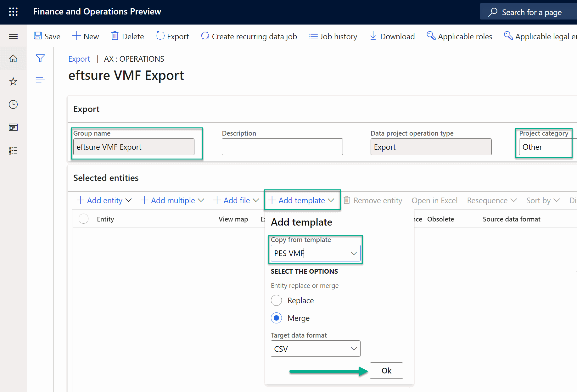577x392 pixels.
Task: Click the Obsolete column header
Action: 440,219
